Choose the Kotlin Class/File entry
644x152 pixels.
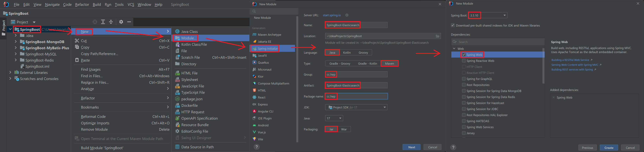(194, 45)
